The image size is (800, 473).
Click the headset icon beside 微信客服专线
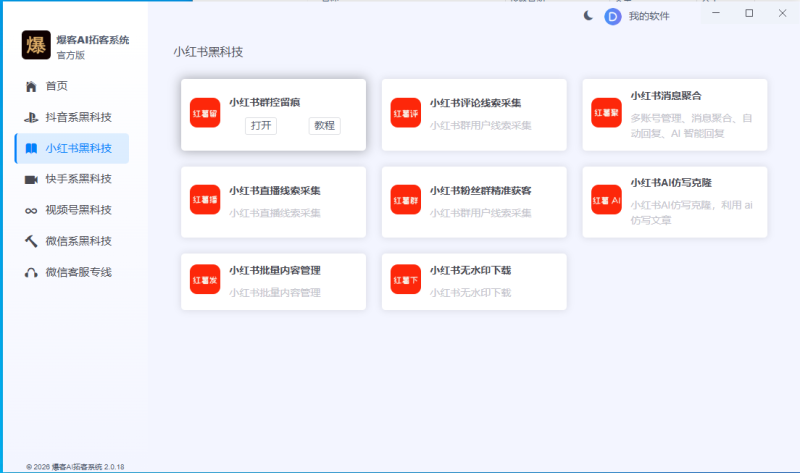[31, 272]
